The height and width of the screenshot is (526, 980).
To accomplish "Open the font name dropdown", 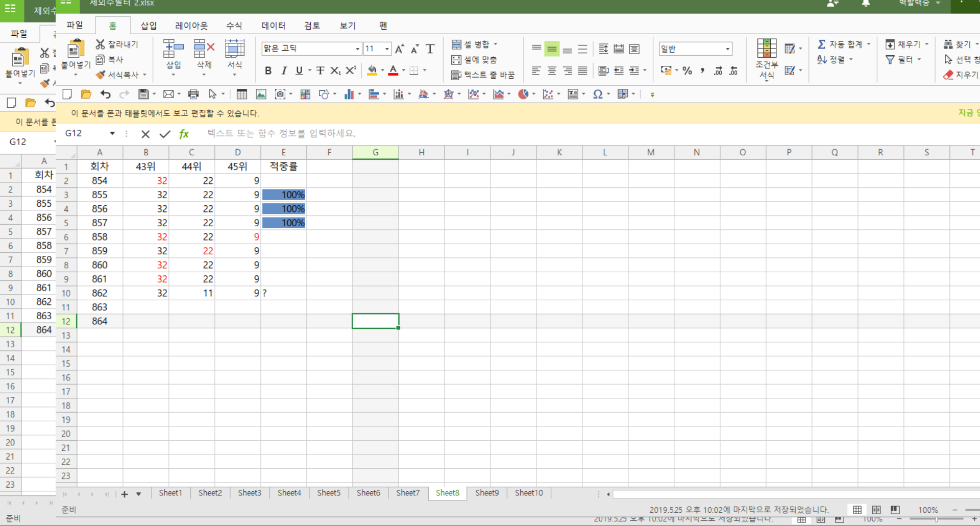I will click(x=357, y=49).
